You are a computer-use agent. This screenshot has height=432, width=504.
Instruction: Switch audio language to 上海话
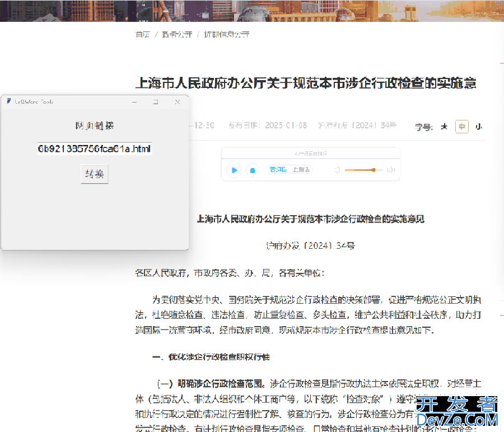pos(301,170)
